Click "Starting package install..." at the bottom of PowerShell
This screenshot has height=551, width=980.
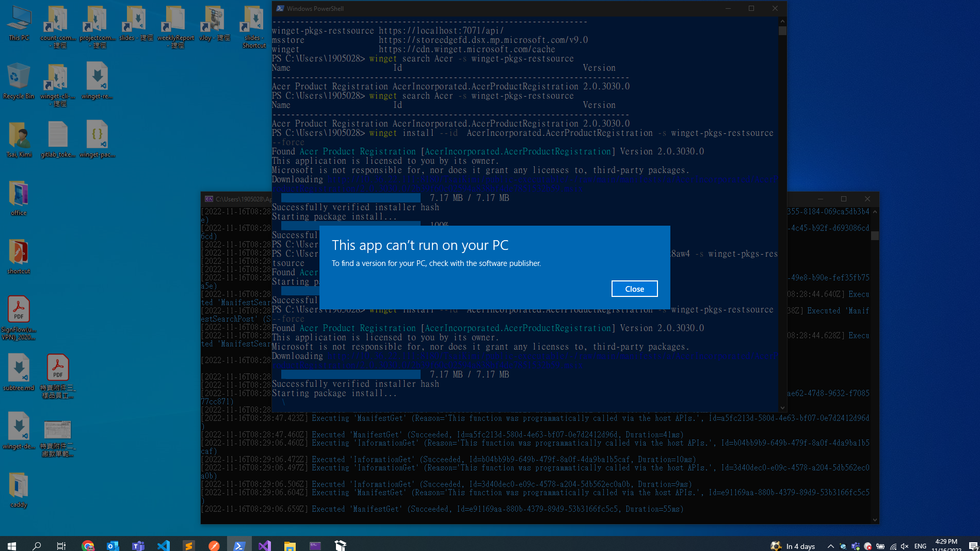pos(334,393)
